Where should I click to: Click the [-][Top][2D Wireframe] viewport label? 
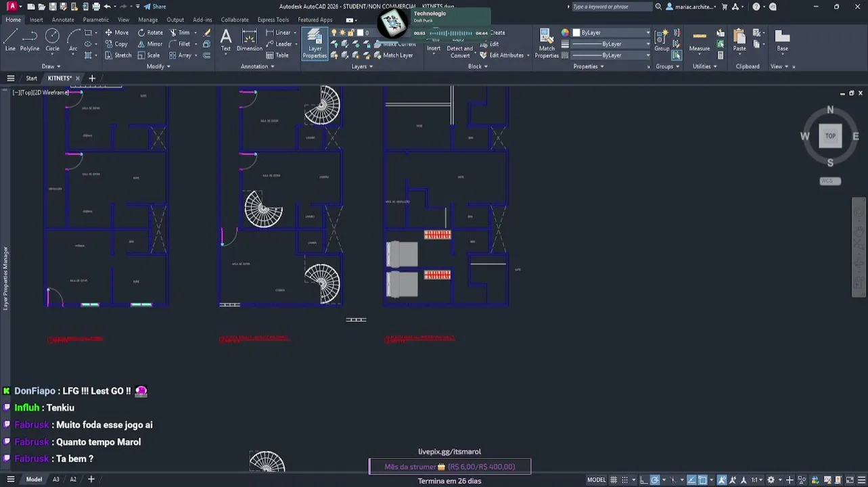tap(41, 93)
